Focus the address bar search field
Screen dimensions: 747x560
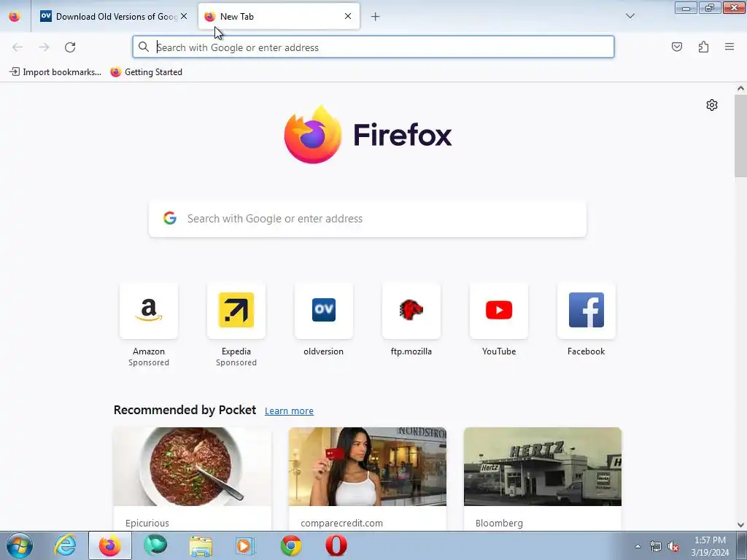373,47
